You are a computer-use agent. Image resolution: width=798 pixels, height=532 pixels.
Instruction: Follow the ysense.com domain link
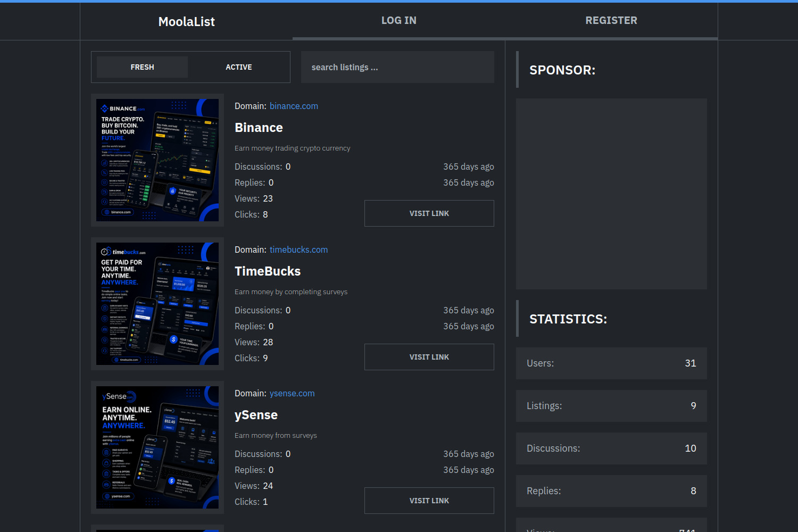click(x=292, y=393)
